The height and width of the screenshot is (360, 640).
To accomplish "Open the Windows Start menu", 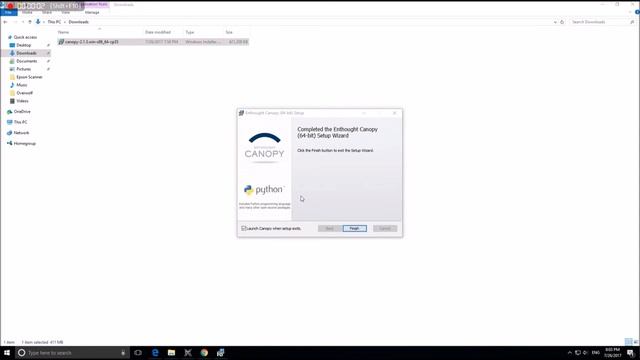I will pyautogui.click(x=7, y=353).
